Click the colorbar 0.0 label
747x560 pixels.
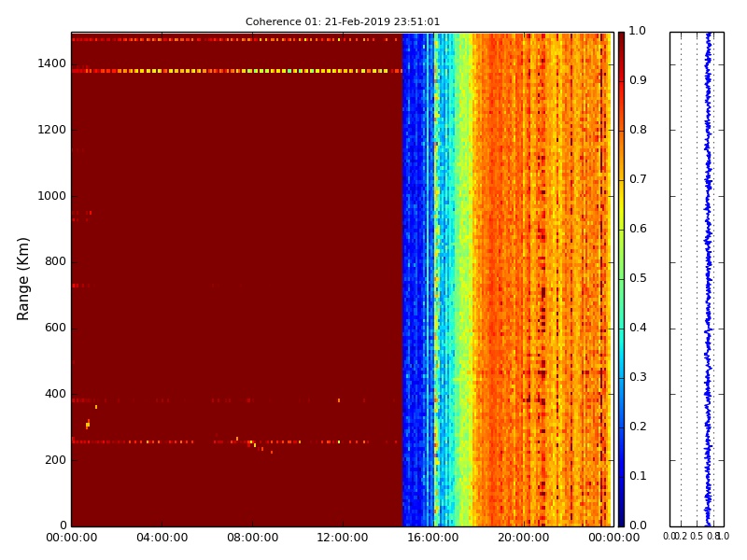point(638,525)
